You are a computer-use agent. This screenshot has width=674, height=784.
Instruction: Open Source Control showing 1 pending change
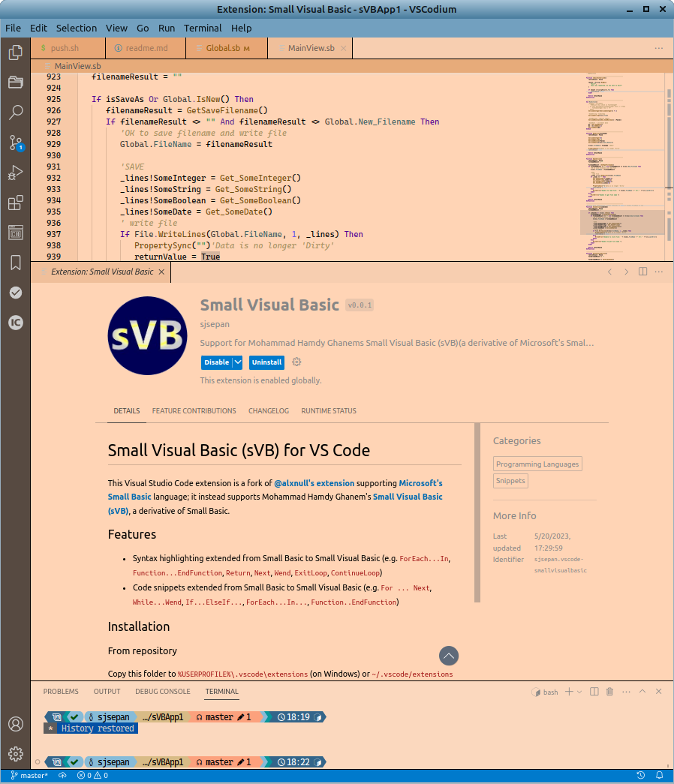15,142
